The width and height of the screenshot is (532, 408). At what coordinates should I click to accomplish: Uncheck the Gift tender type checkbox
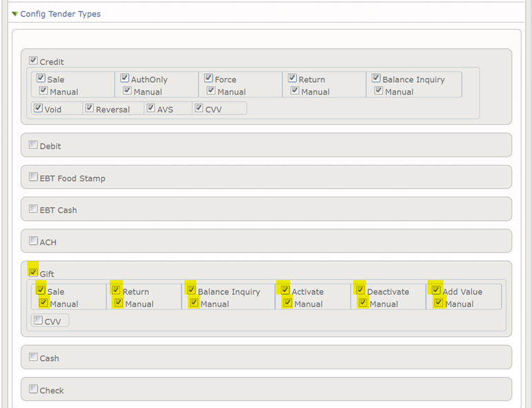pos(33,273)
